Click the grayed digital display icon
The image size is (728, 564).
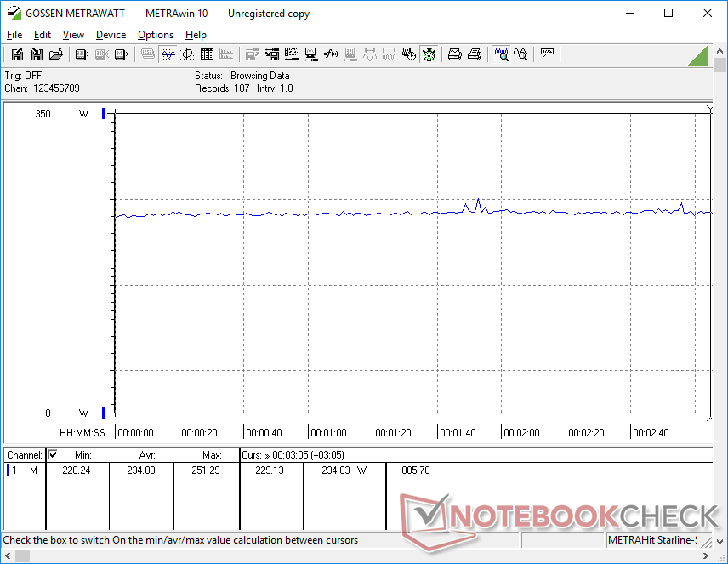click(148, 54)
